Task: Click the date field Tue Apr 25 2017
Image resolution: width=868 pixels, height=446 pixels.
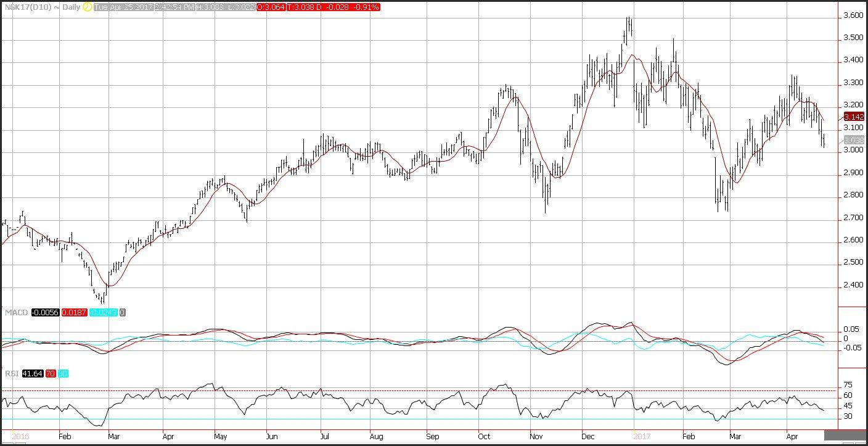Action: click(x=122, y=7)
